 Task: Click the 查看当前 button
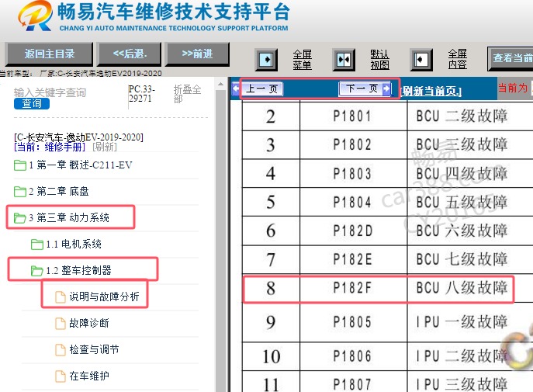coord(511,58)
